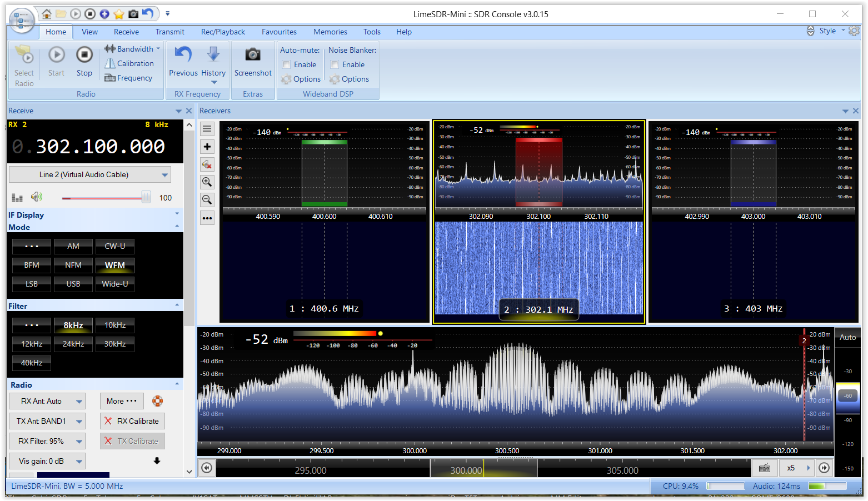Select the 10kHz filter width
868x501 pixels.
point(115,325)
